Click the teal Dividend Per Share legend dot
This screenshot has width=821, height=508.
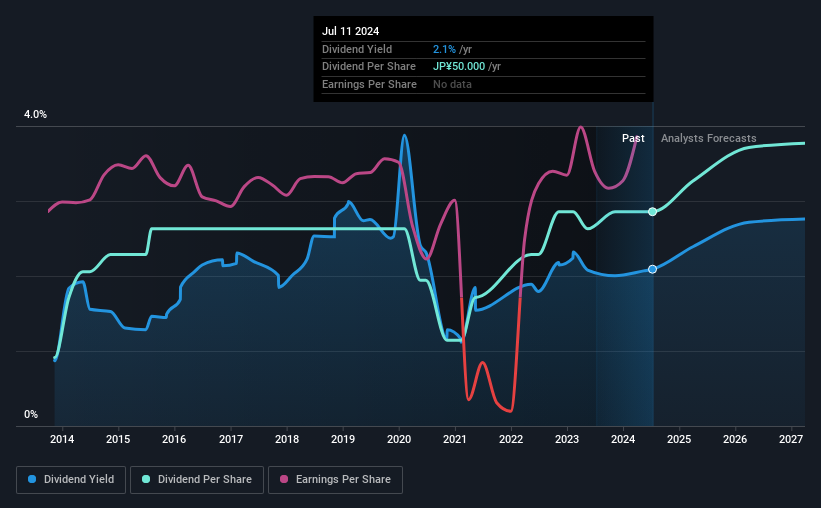click(x=146, y=479)
